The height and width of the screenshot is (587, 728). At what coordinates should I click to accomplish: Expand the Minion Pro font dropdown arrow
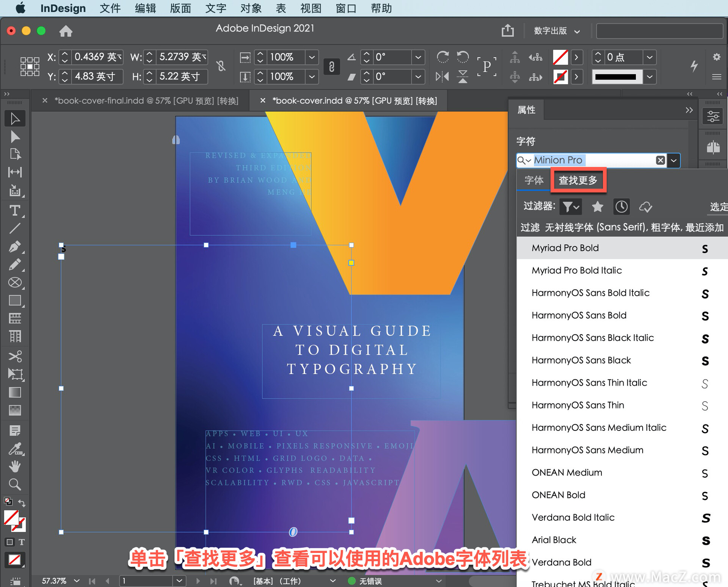point(673,160)
